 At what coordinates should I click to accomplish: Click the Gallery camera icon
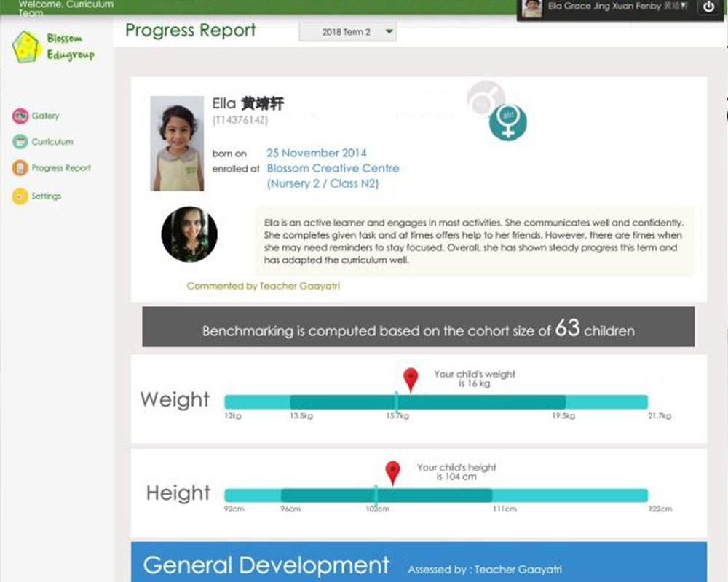20,116
